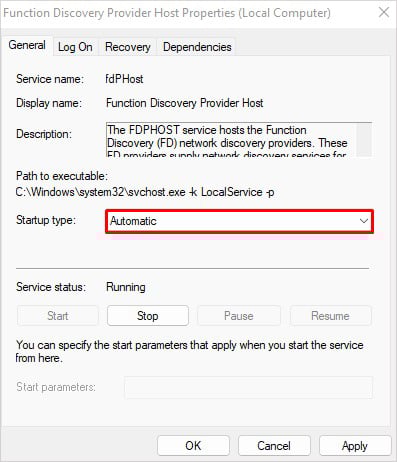Image resolution: width=397 pixels, height=462 pixels.
Task: Click the Start parameters input field
Action: (x=248, y=387)
